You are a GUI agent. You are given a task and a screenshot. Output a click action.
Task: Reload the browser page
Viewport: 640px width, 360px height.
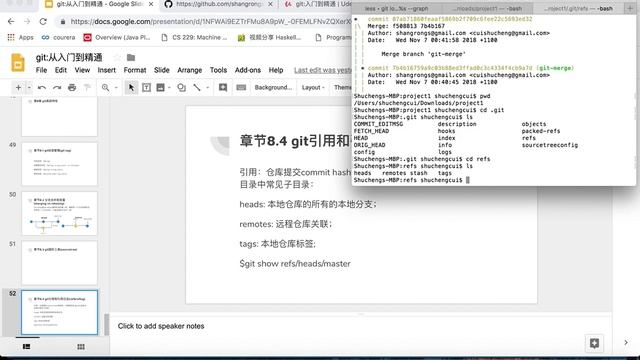point(43,21)
